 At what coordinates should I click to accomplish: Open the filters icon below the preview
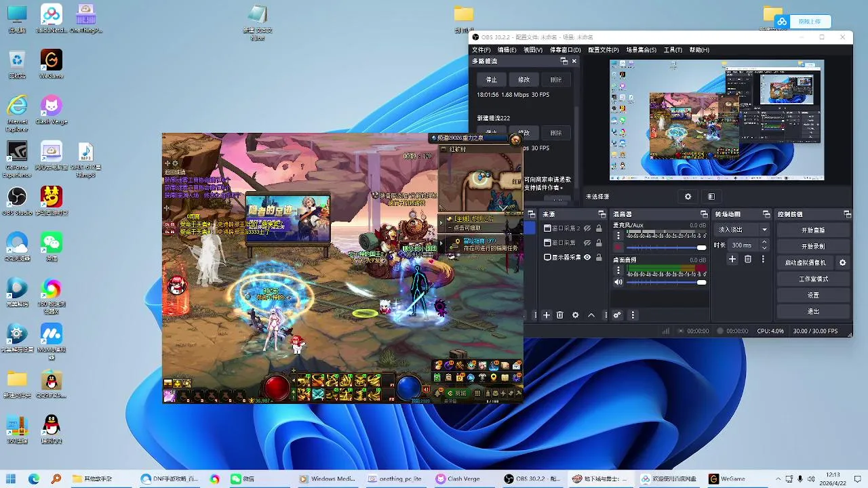(711, 197)
